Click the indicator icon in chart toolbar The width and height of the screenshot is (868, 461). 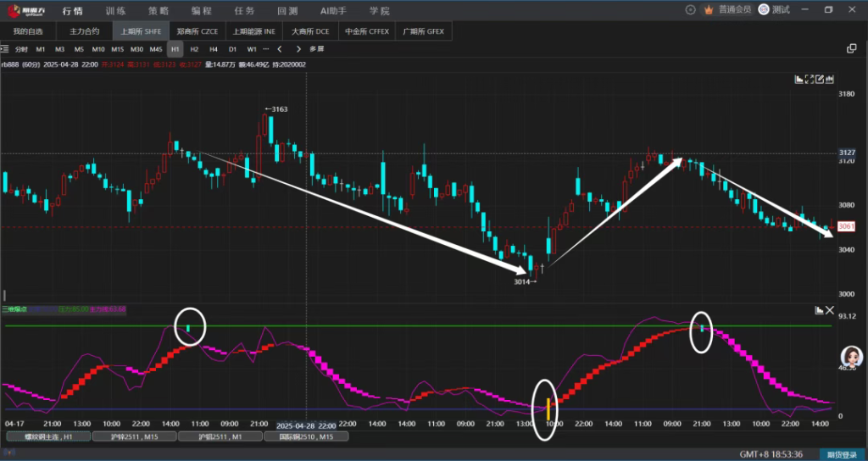tap(798, 79)
